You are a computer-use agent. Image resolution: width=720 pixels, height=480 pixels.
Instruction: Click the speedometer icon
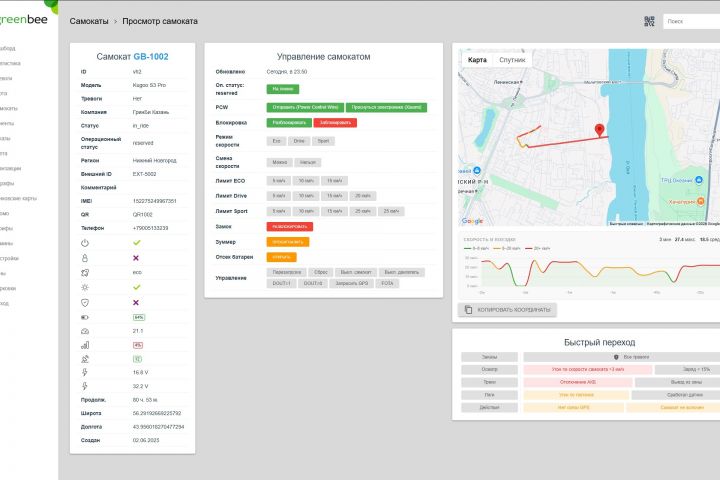click(85, 331)
